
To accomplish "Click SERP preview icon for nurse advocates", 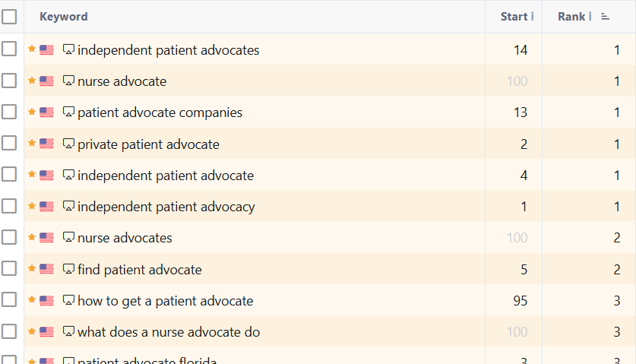I will click(68, 238).
